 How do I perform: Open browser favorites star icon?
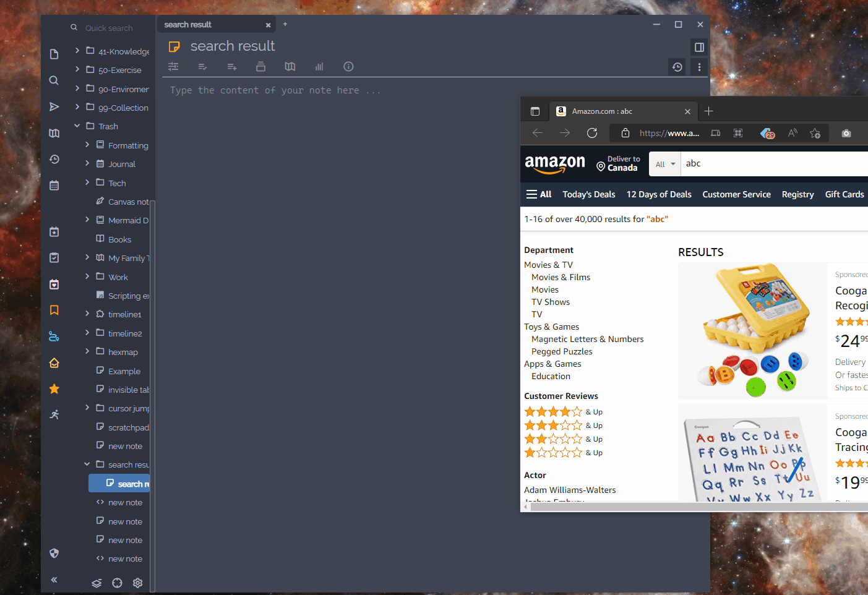(815, 133)
